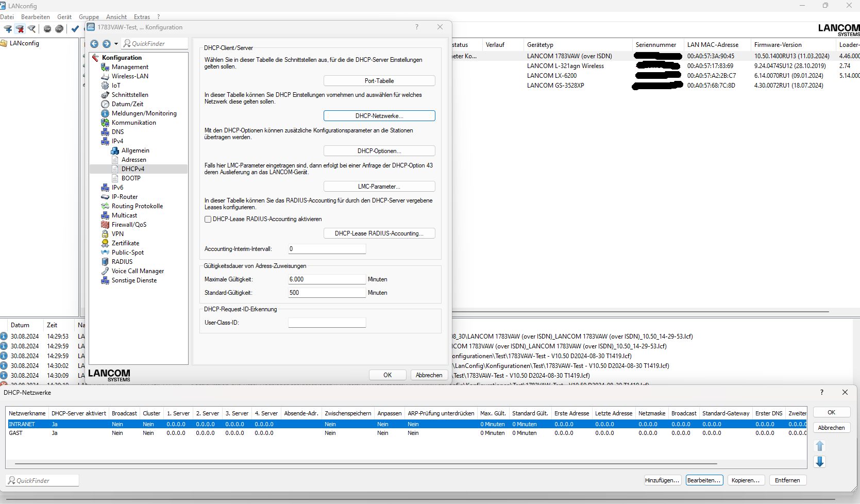The height and width of the screenshot is (504, 860).
Task: Move entry up with blue up arrow
Action: (820, 446)
